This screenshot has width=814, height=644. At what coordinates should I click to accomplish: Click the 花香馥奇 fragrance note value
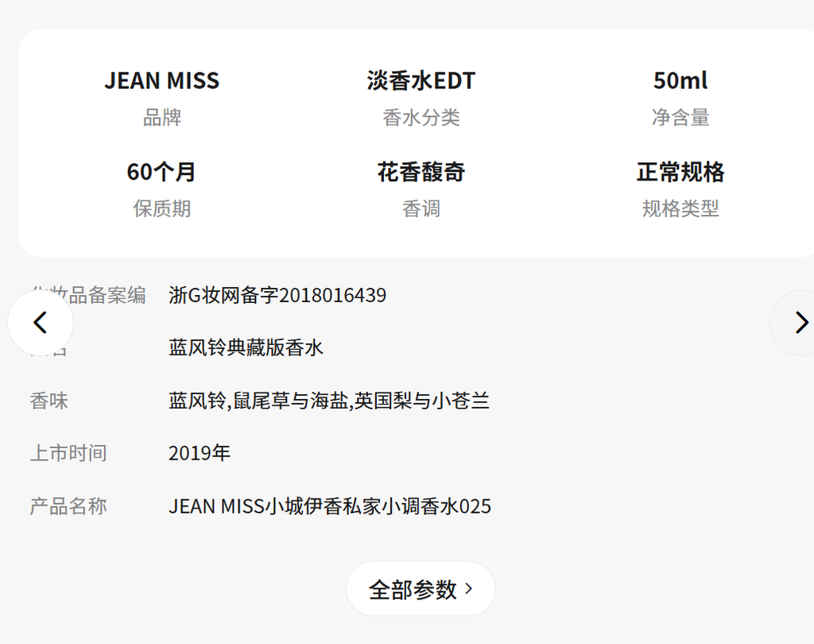tap(421, 172)
